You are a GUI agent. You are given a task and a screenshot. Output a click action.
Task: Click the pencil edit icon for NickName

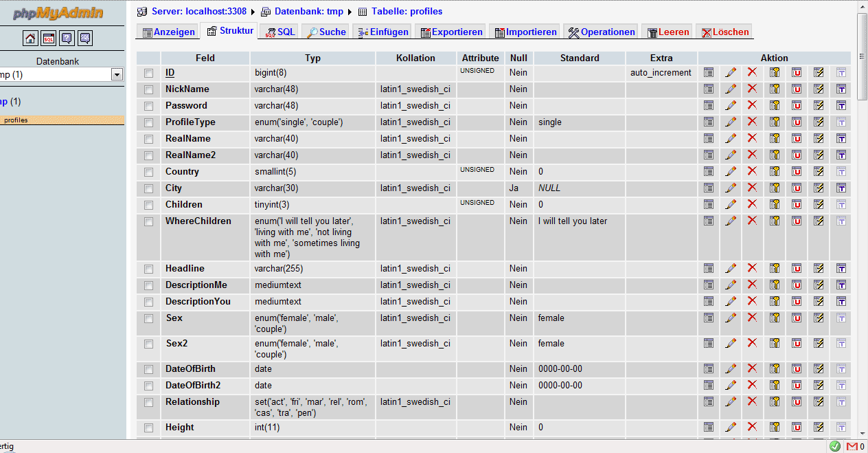point(731,89)
